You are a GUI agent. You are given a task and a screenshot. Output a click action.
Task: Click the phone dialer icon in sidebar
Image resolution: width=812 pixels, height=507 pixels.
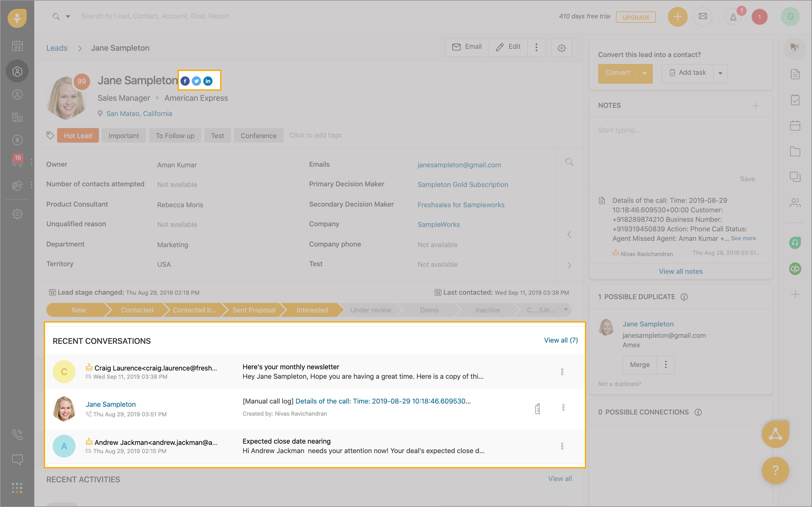click(17, 434)
